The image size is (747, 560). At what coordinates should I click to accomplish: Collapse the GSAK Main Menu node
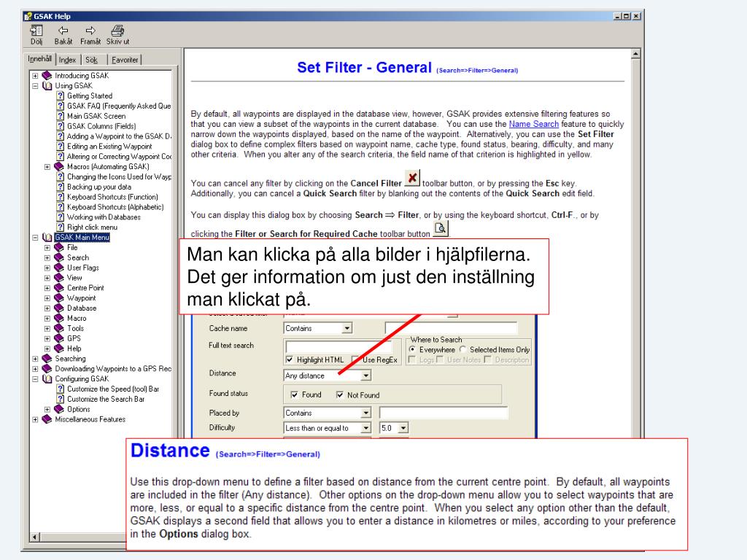(35, 237)
